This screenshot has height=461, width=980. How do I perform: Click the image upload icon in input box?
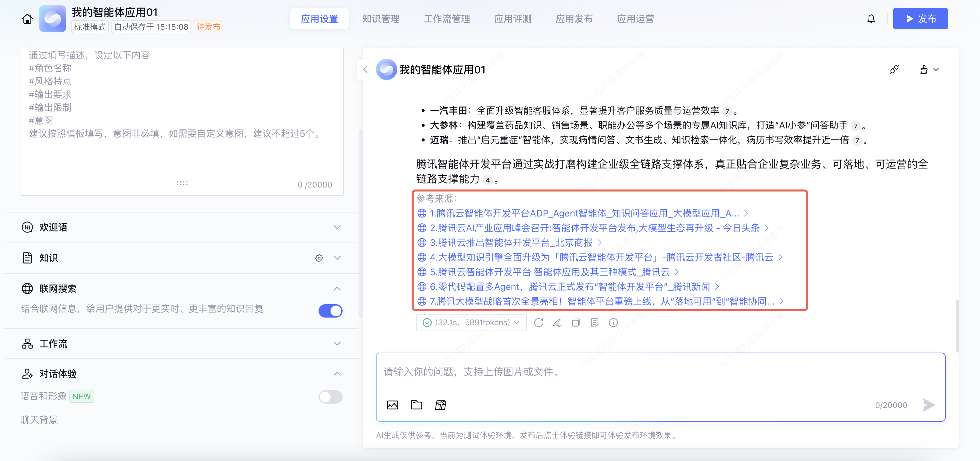pos(392,405)
